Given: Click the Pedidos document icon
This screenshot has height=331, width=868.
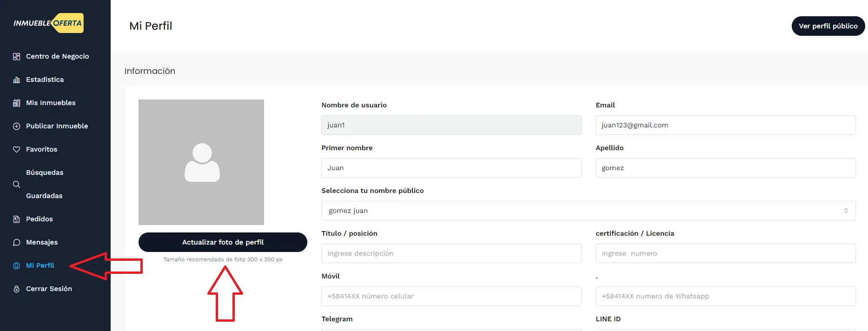Looking at the screenshot, I should click(x=17, y=219).
